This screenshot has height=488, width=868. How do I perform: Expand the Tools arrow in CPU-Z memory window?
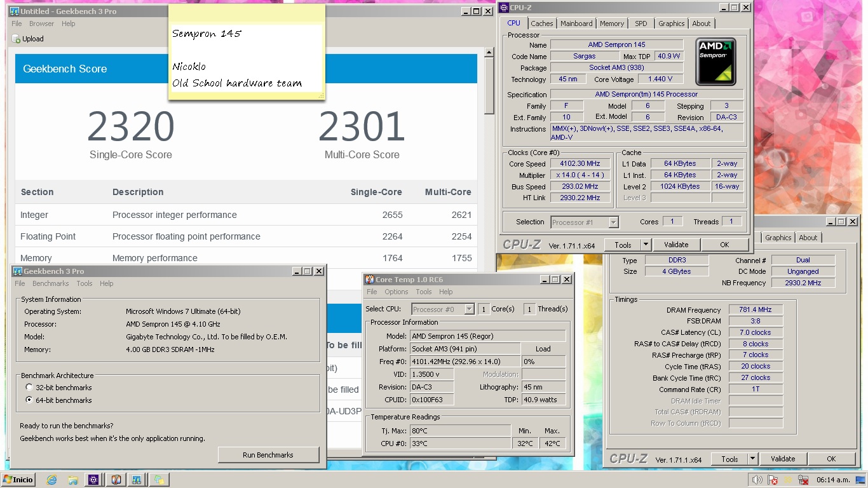[752, 459]
